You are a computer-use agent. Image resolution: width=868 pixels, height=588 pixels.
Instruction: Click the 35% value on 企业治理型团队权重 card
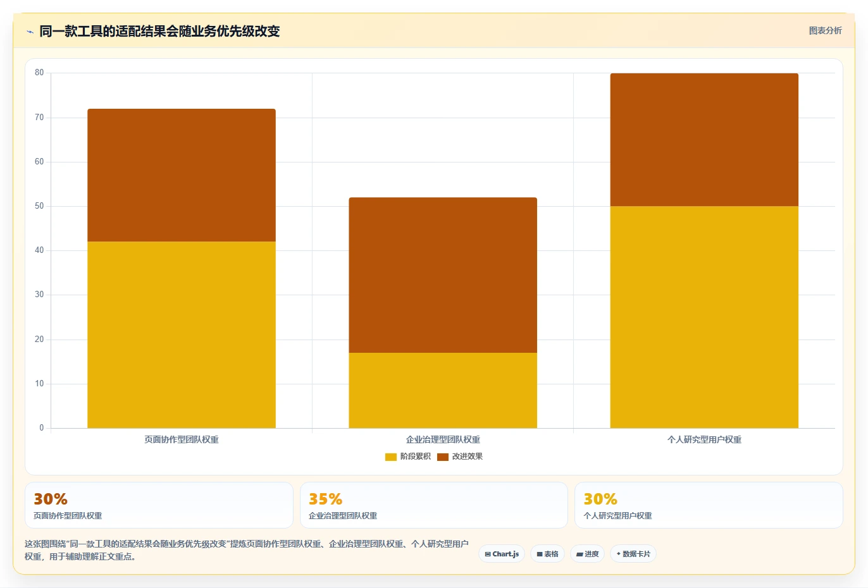click(325, 499)
